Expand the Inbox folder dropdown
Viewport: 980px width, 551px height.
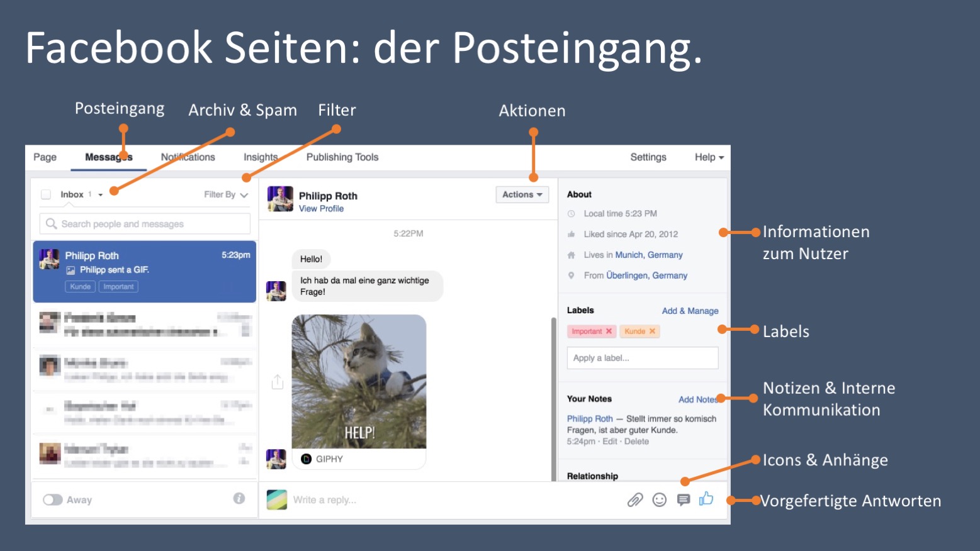[x=100, y=195]
